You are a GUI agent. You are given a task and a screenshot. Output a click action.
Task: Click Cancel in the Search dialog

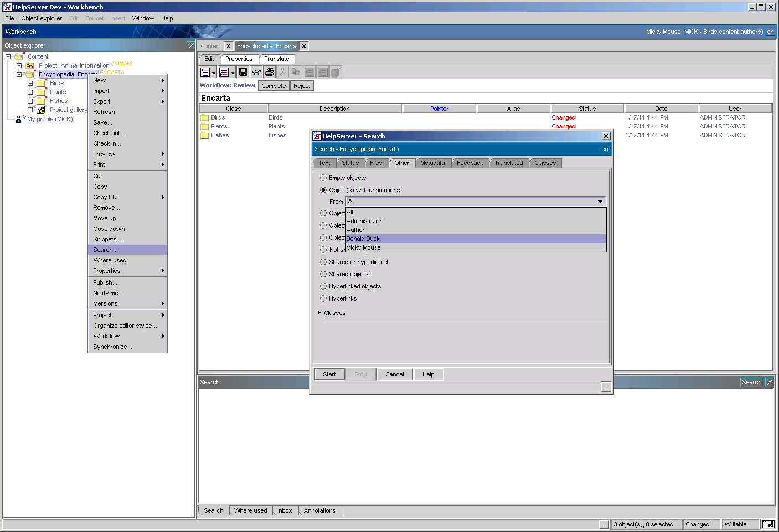click(395, 374)
